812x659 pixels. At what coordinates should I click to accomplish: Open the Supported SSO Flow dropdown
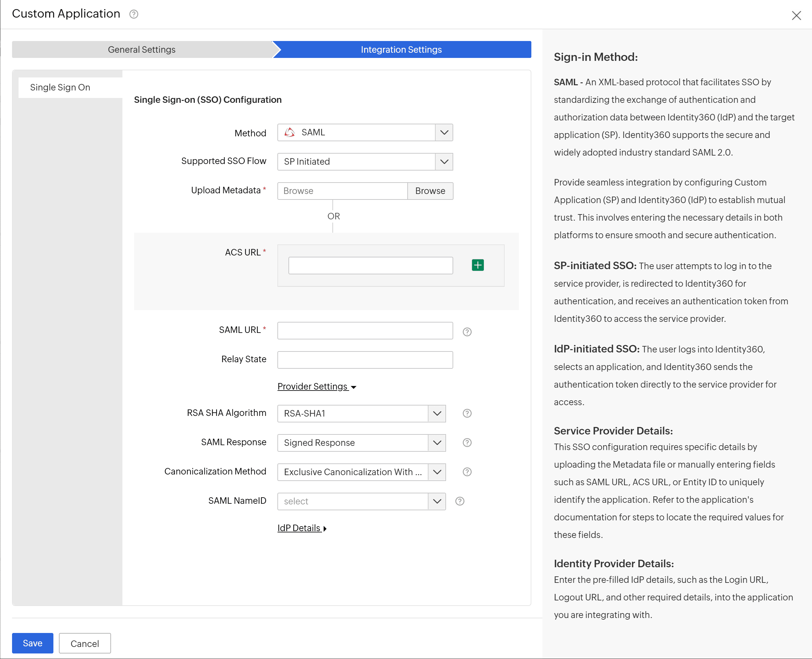point(365,162)
